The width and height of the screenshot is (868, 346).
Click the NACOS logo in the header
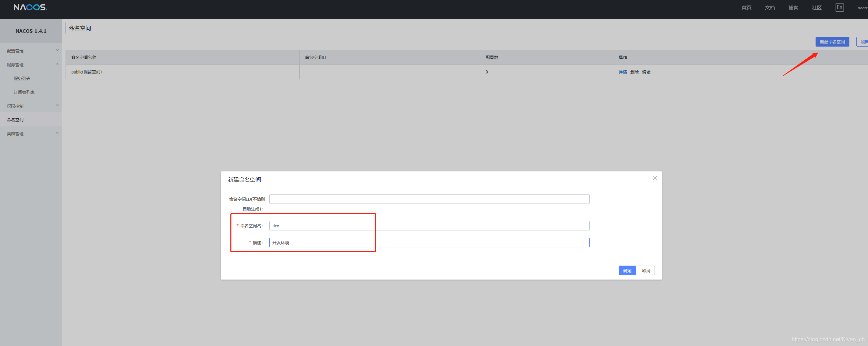tap(30, 7)
